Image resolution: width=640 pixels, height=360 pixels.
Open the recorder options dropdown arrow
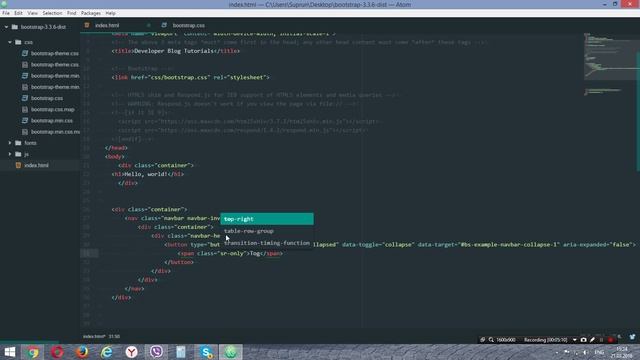point(575,340)
